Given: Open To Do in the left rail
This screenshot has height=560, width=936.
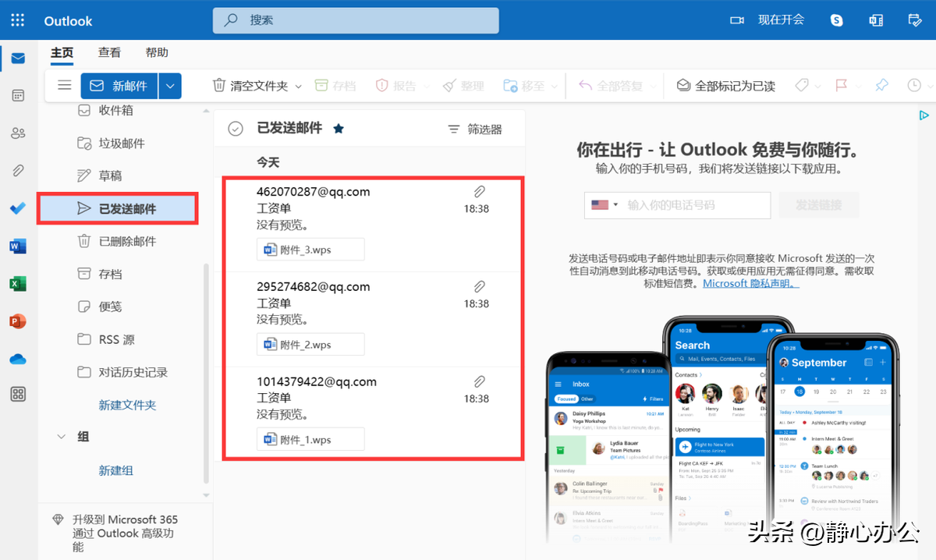Looking at the screenshot, I should click(18, 208).
